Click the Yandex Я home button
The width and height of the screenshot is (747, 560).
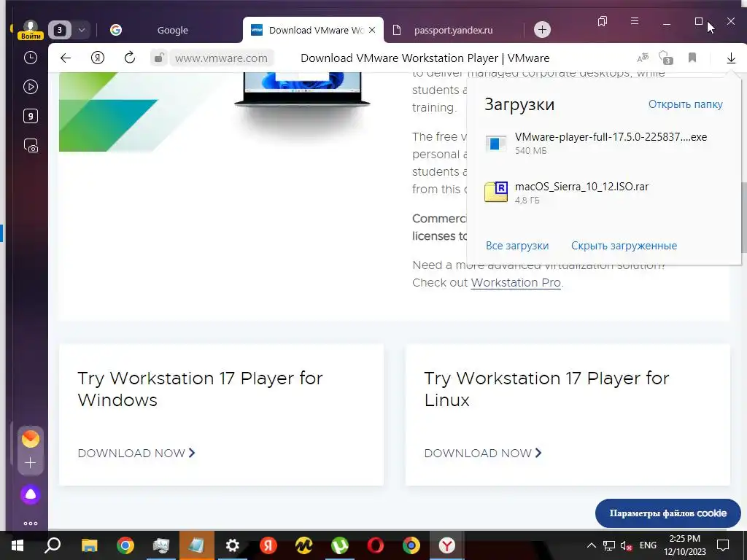(98, 58)
